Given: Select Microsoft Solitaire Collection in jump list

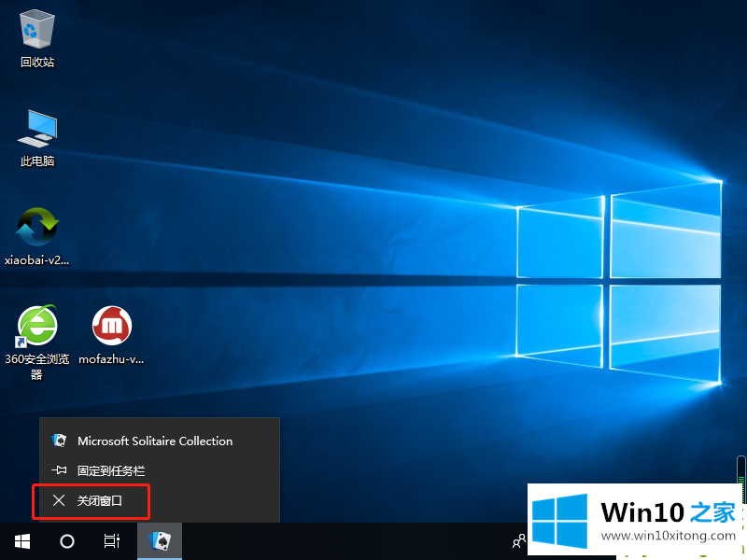Looking at the screenshot, I should point(155,441).
